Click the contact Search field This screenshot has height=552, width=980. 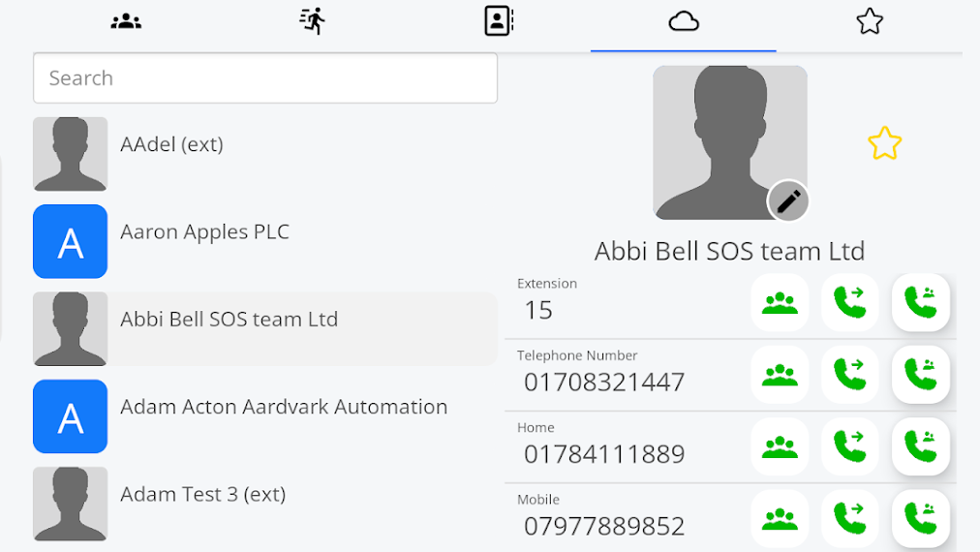tap(265, 78)
